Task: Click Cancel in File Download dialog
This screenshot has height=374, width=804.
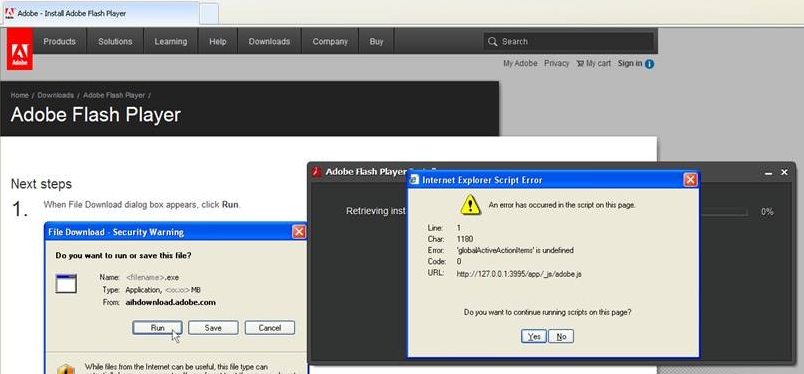Action: pos(270,328)
